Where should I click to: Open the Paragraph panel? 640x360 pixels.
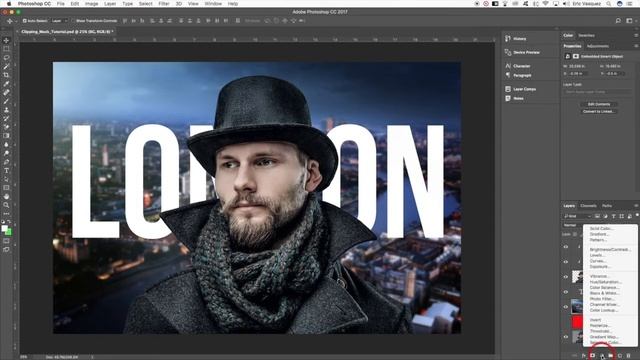518,75
